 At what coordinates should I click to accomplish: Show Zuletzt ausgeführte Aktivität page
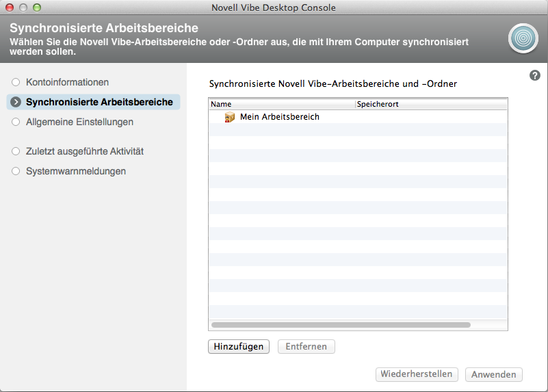(x=84, y=151)
